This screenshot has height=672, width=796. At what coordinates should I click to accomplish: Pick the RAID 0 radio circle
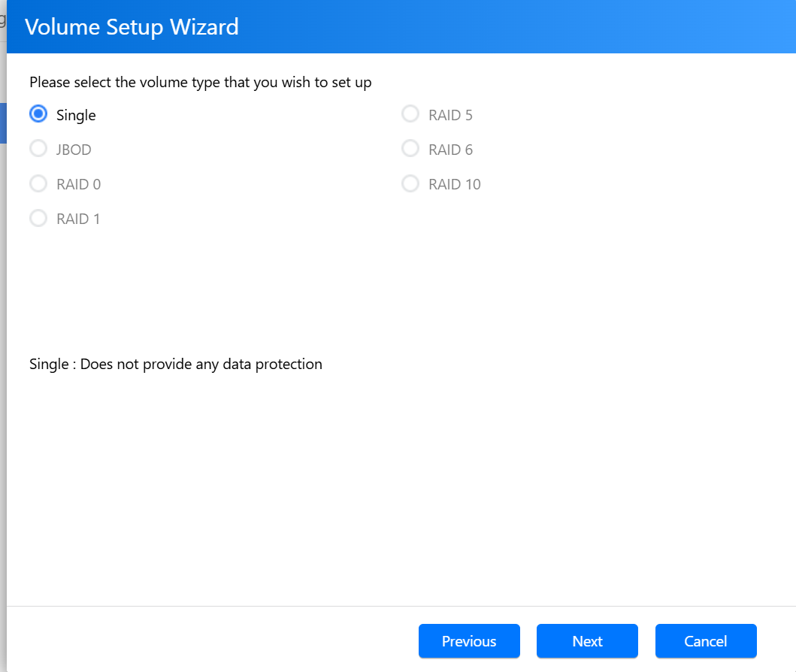point(38,183)
